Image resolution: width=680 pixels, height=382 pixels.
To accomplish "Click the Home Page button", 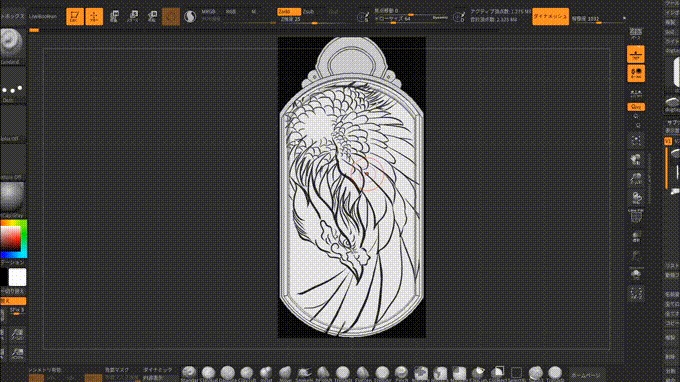I will pyautogui.click(x=585, y=375).
